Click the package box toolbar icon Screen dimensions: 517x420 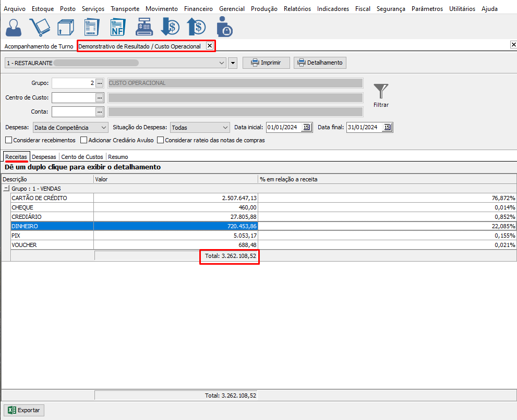pos(65,27)
